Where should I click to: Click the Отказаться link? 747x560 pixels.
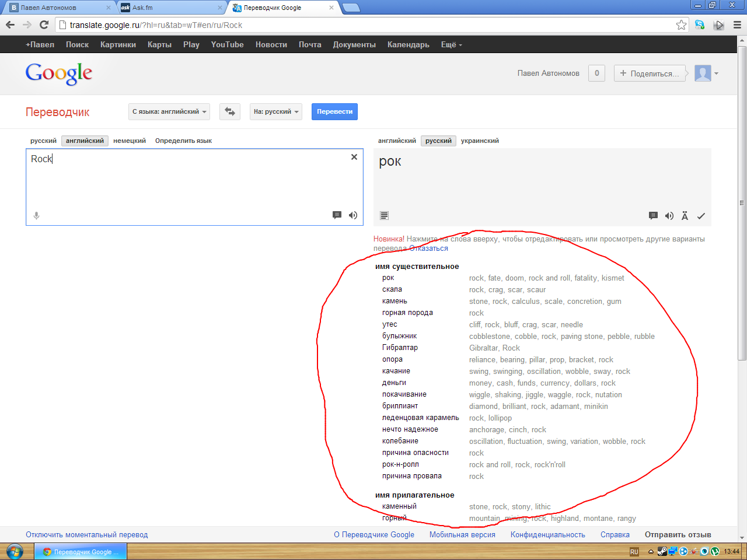point(429,248)
